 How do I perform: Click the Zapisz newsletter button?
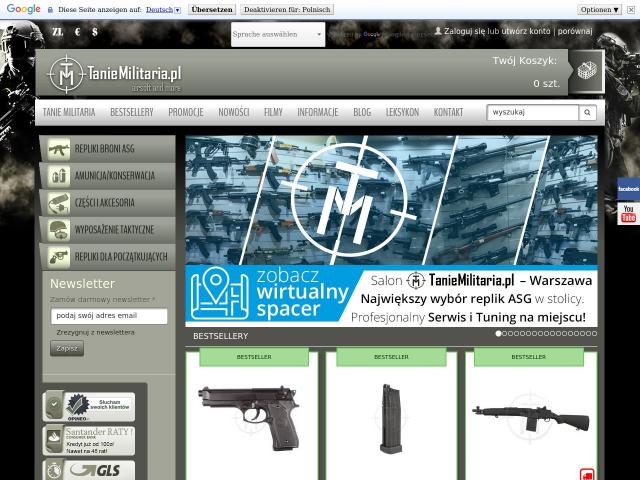[x=67, y=349]
